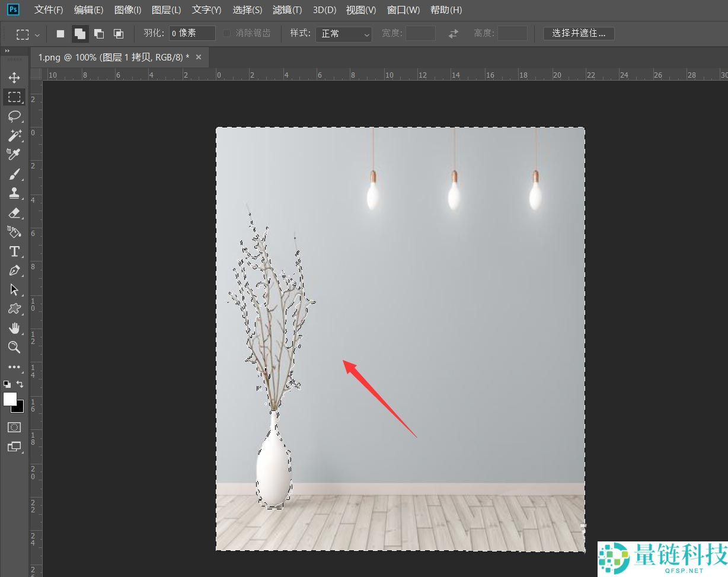Pick the Eyedropper tool
The image size is (728, 577).
pyautogui.click(x=14, y=154)
